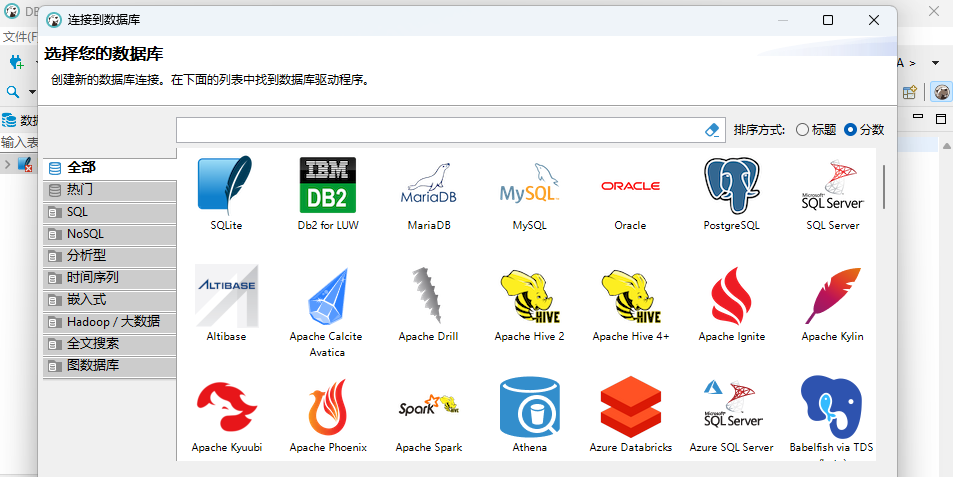Choose the PostgreSQL elephant icon

click(731, 187)
